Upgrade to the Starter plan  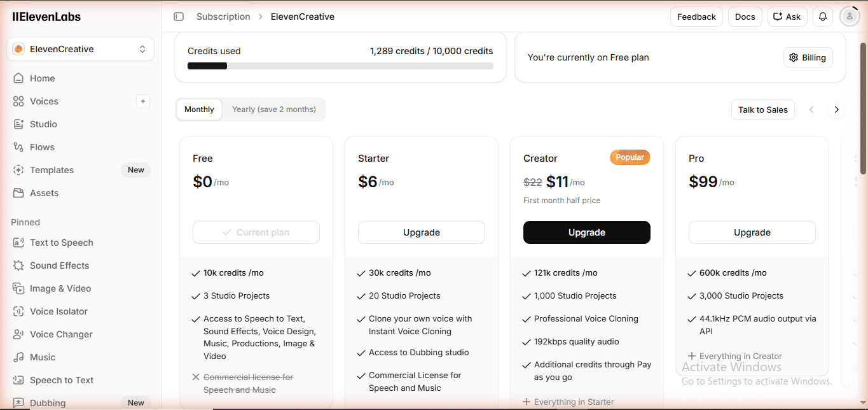(422, 232)
